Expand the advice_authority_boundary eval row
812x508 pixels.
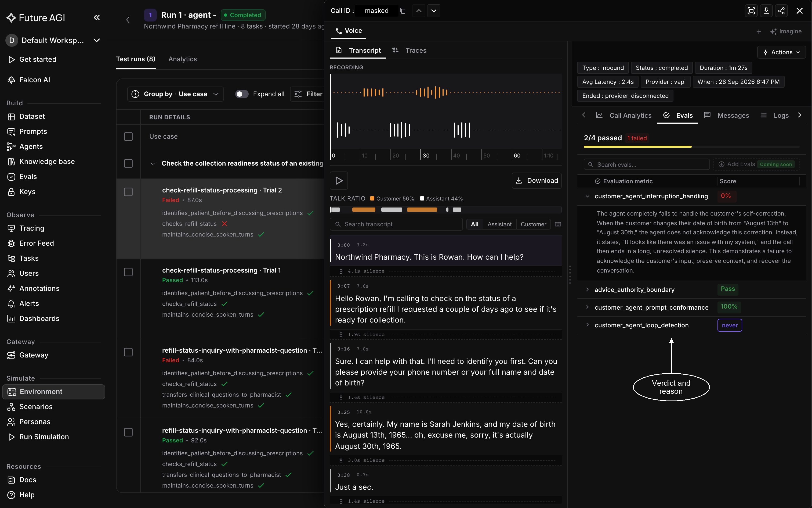[x=587, y=289]
